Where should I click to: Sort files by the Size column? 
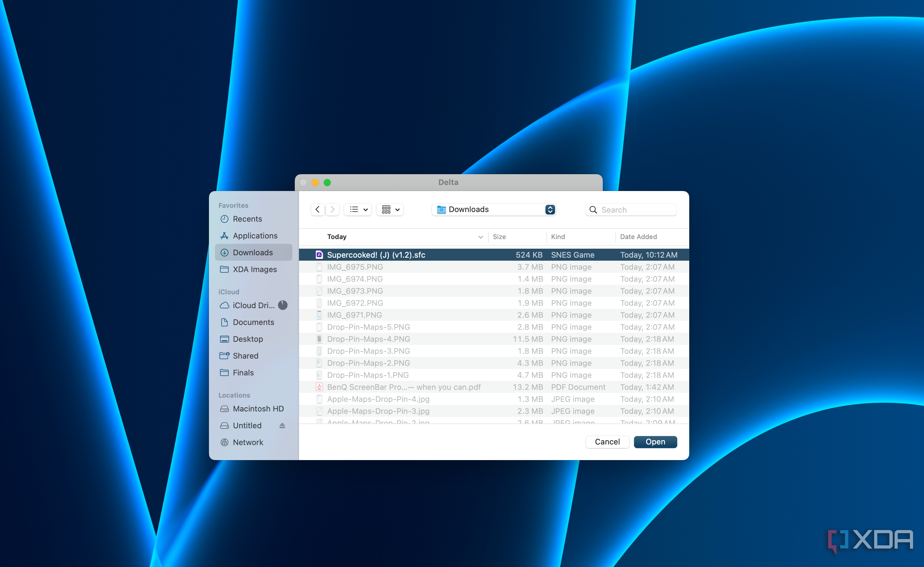coord(499,237)
